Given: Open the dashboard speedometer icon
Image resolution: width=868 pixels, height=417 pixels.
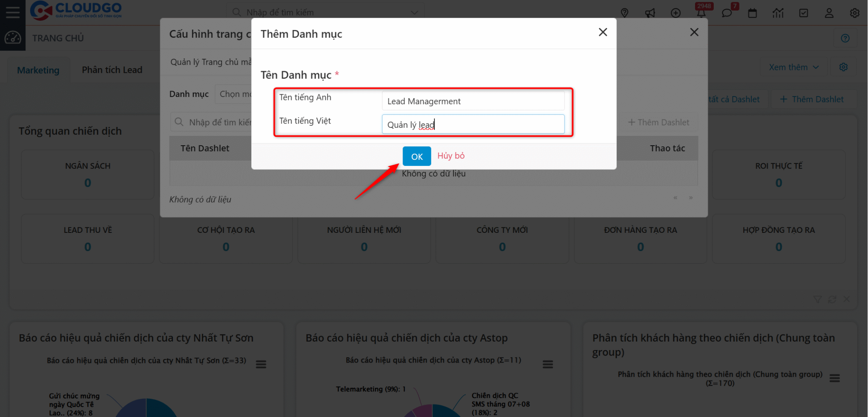Looking at the screenshot, I should click(x=13, y=38).
